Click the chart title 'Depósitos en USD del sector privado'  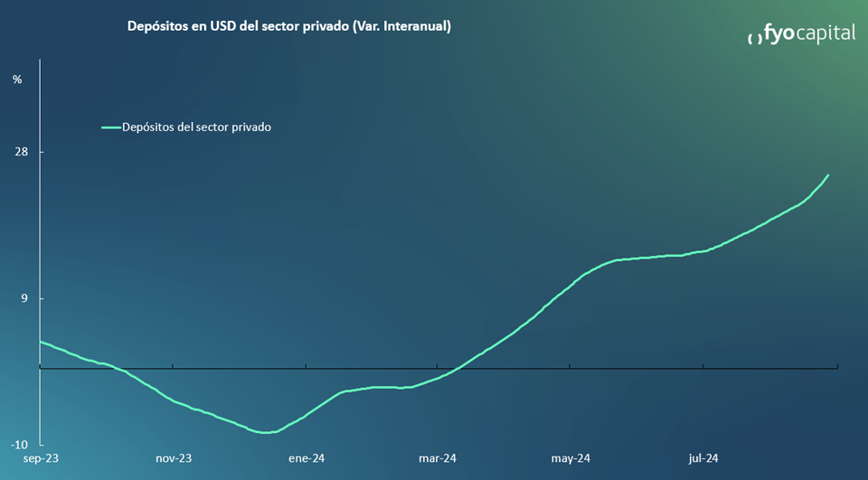tap(289, 26)
